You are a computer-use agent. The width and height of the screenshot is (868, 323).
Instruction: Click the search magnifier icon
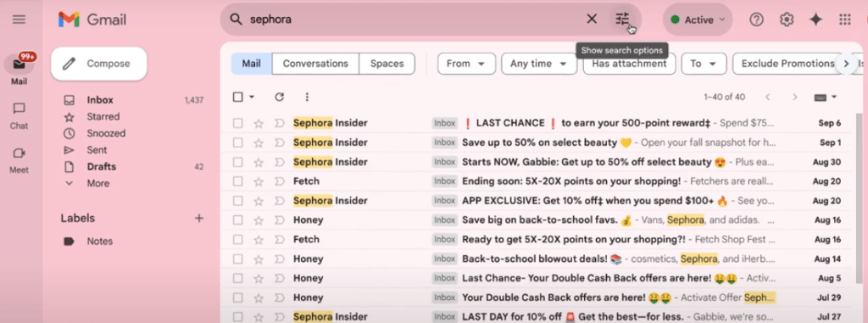(x=236, y=19)
